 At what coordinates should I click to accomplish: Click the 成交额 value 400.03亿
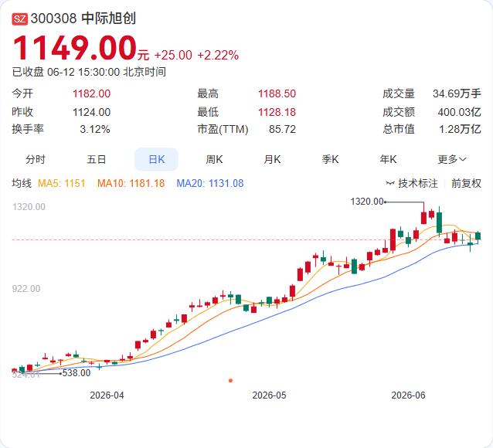[459, 112]
